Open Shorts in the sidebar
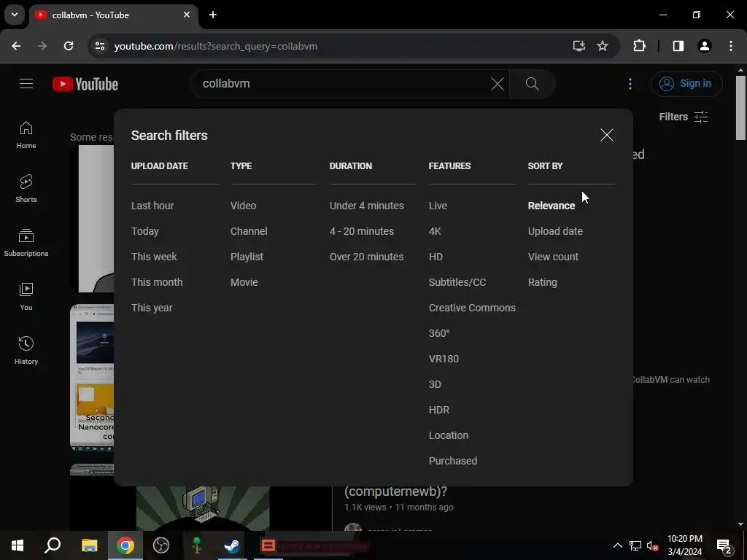This screenshot has width=747, height=560. 26,189
